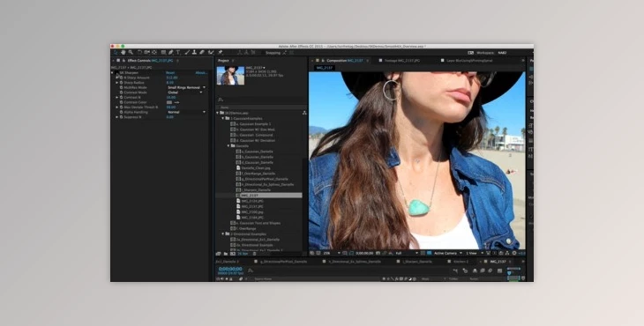The image size is (644, 326).
Task: Open MultiRes Mode Small Rings Removal dropdown
Action: coord(186,87)
